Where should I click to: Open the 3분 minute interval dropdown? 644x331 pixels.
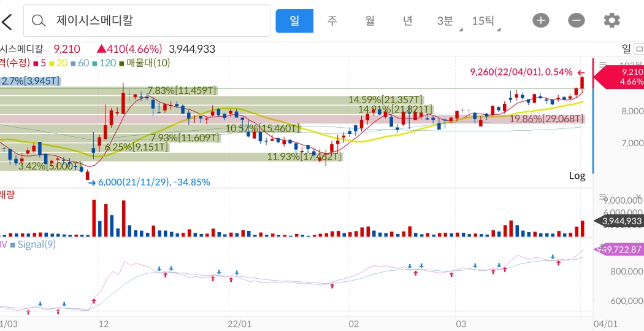click(x=447, y=20)
